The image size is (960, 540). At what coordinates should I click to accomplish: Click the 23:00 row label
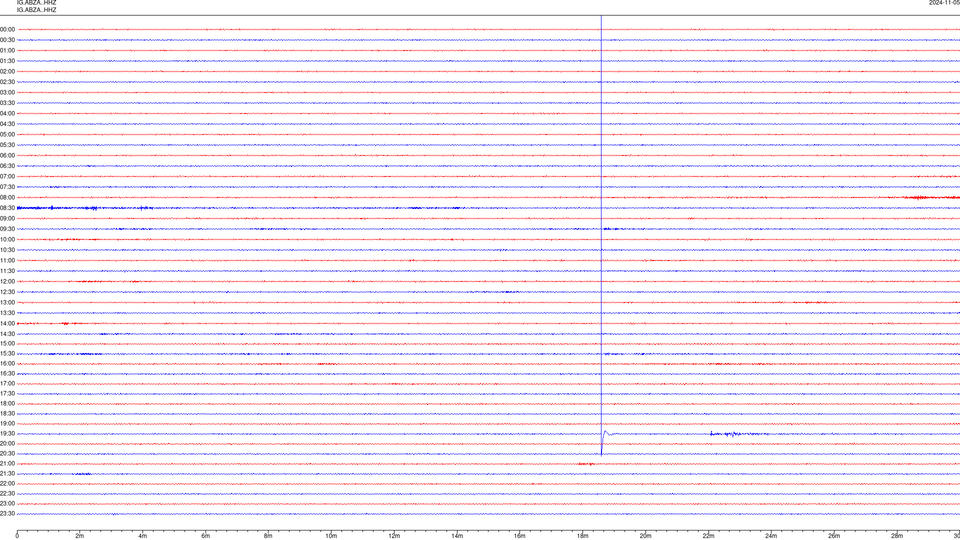7,504
